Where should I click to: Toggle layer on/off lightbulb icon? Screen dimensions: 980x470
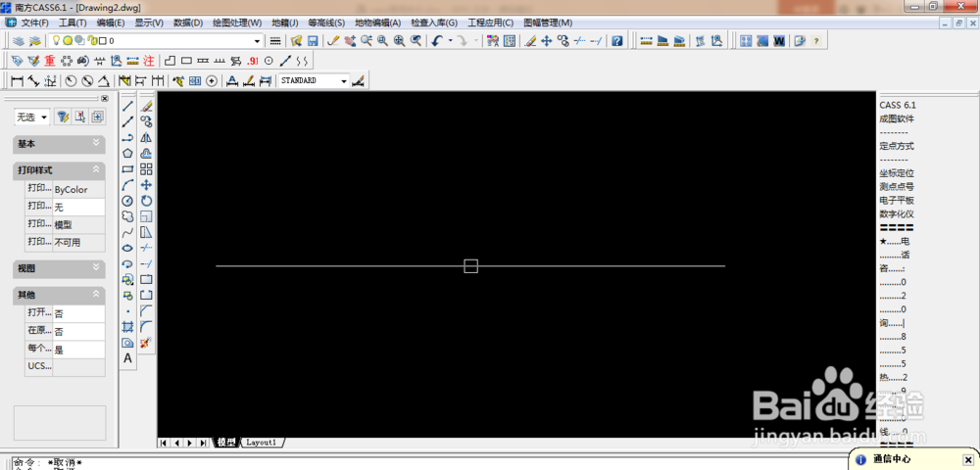tap(55, 41)
